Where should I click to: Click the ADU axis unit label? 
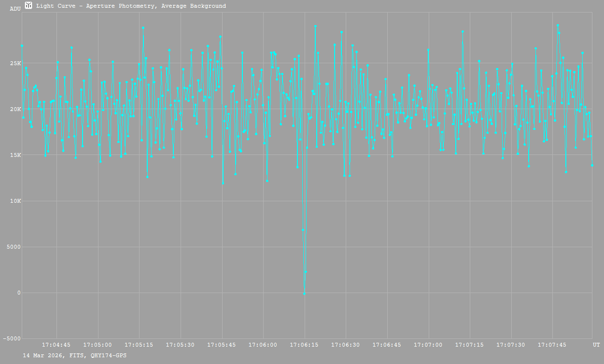click(x=15, y=9)
